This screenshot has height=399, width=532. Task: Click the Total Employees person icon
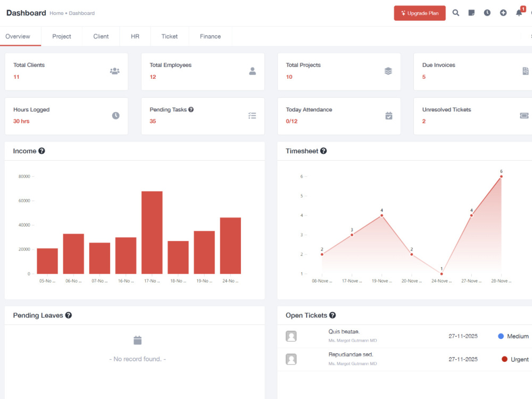coord(252,71)
